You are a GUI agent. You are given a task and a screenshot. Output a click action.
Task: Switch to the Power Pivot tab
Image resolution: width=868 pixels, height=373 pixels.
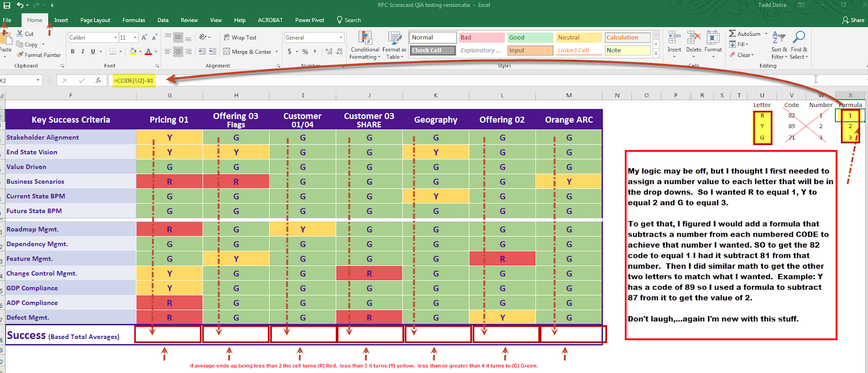(310, 20)
